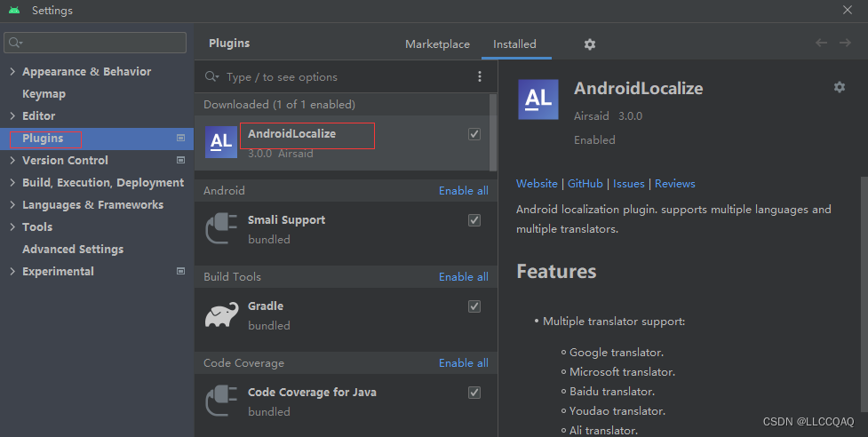Open the GitHub link for AndroidLocalize
This screenshot has width=868, height=437.
(x=585, y=184)
